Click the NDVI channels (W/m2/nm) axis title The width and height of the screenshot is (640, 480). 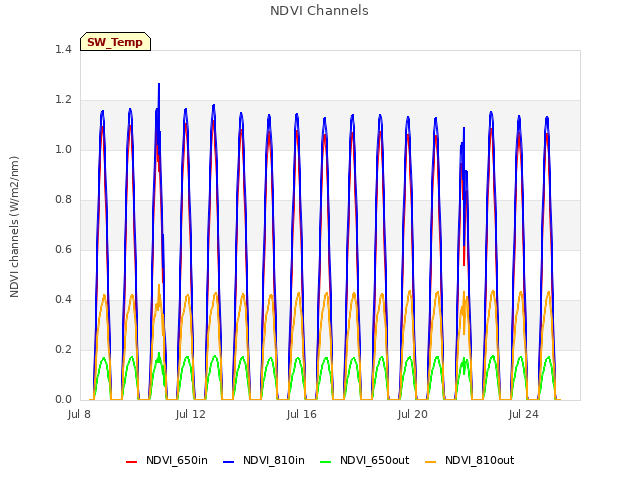click(x=14, y=227)
